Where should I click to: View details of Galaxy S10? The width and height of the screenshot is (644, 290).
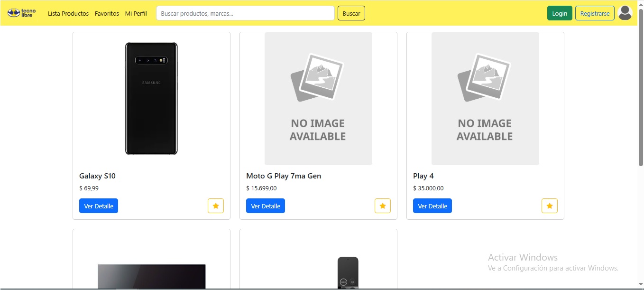[x=99, y=206]
